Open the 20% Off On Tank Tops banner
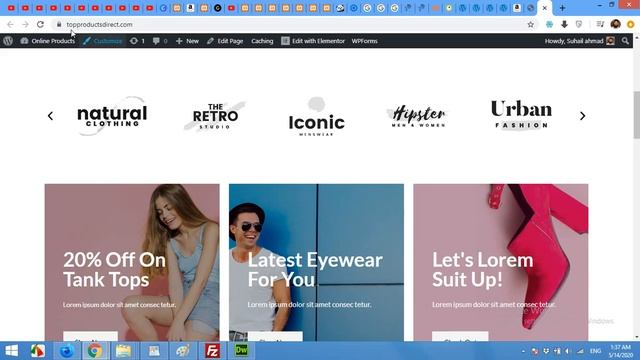Image resolution: width=640 pixels, height=360 pixels. coord(132,262)
